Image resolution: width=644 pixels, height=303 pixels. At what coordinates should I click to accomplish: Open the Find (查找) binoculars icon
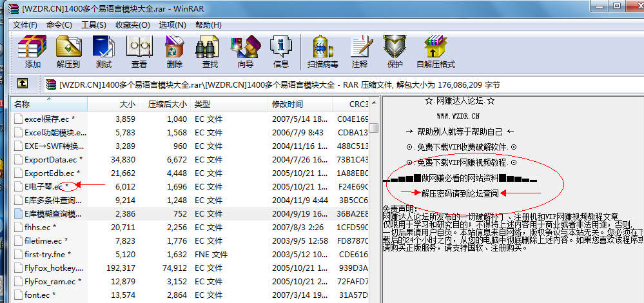(210, 52)
